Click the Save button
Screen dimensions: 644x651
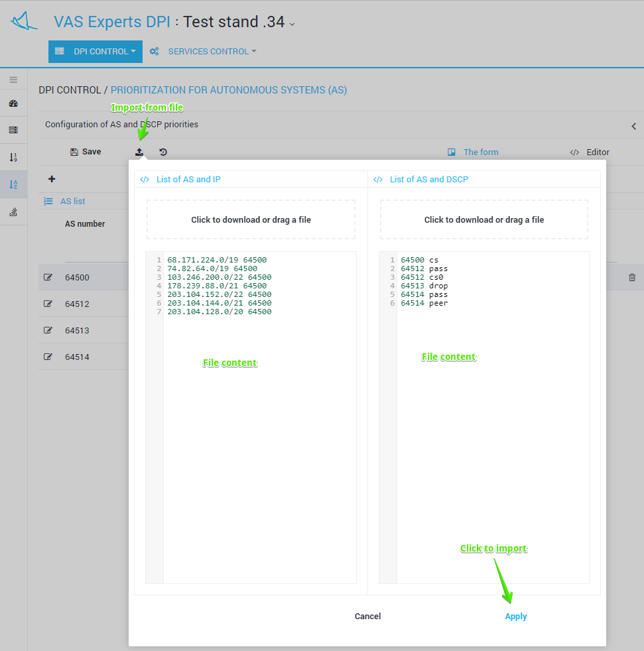pyautogui.click(x=86, y=152)
